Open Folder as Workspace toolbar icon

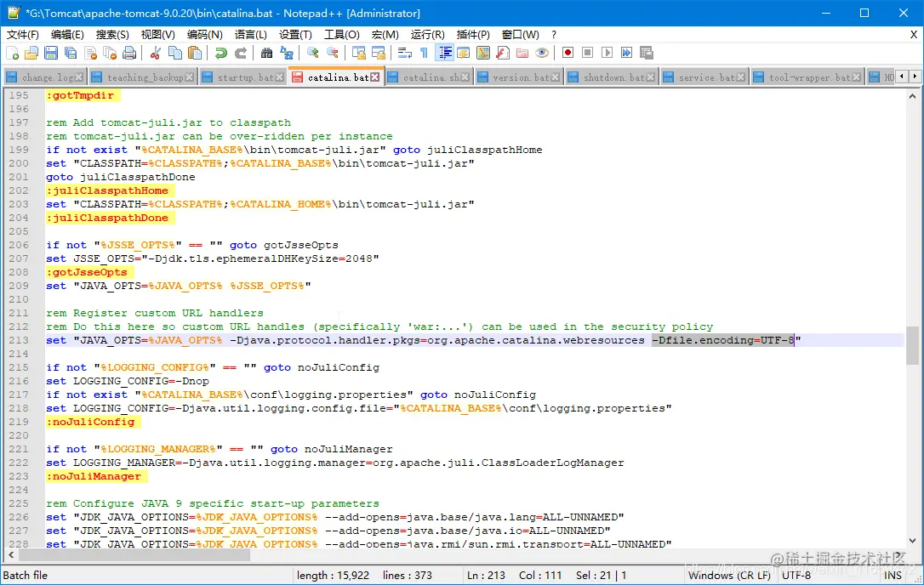pyautogui.click(x=522, y=53)
